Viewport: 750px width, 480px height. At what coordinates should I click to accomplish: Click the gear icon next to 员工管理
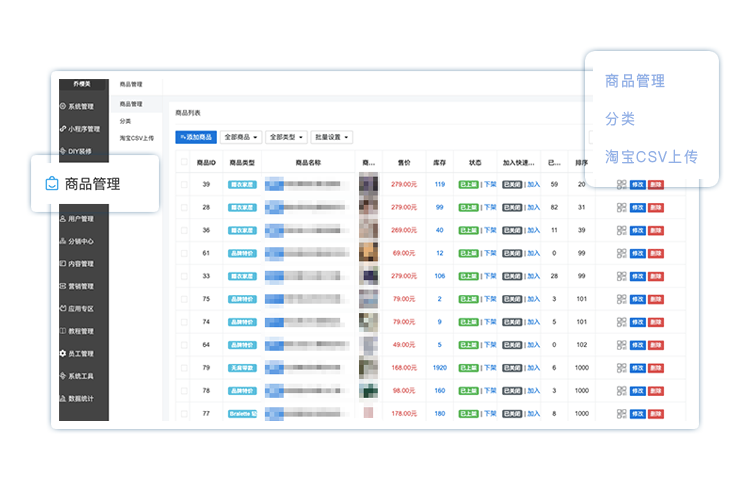(63, 353)
